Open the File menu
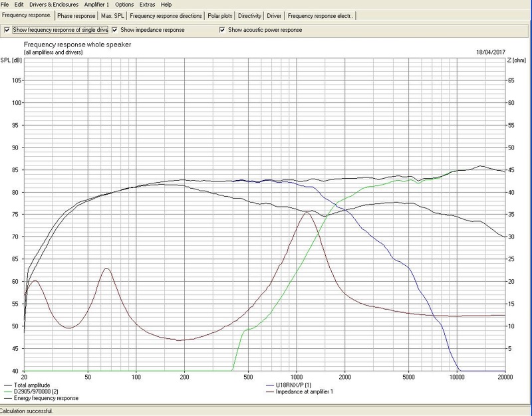The image size is (532, 416). [x=5, y=5]
